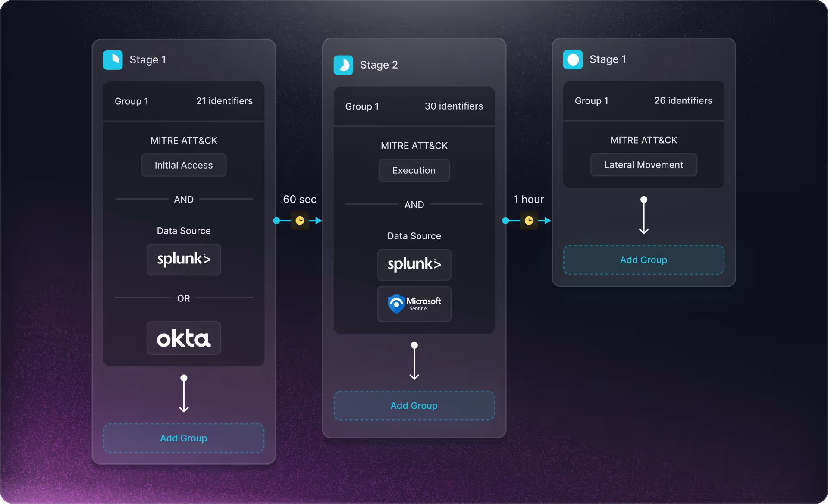This screenshot has width=828, height=504.
Task: Click the third stage full-circle icon
Action: [573, 59]
